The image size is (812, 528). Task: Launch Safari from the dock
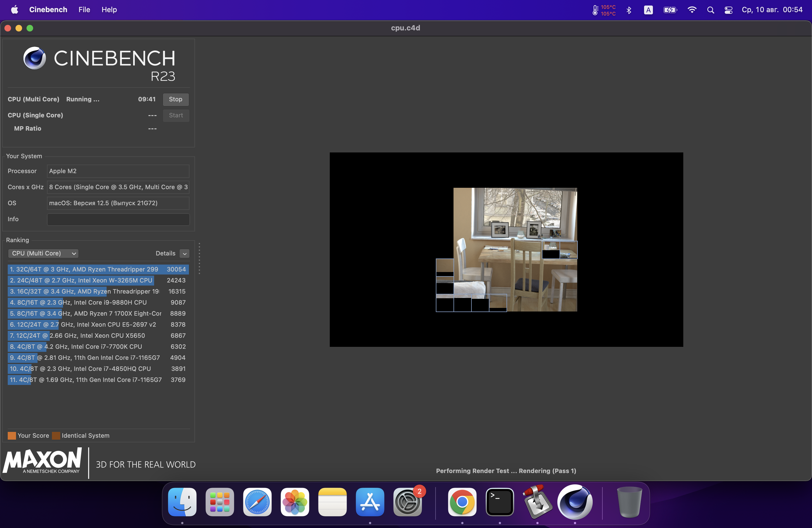tap(257, 502)
